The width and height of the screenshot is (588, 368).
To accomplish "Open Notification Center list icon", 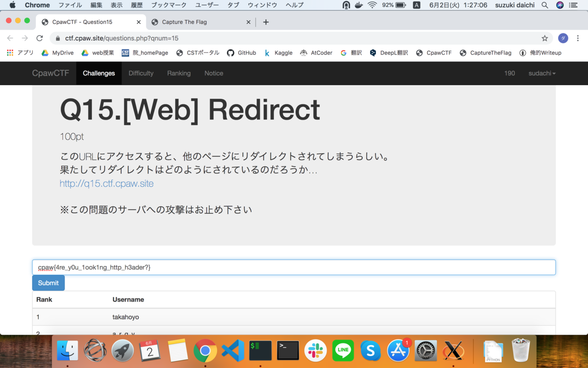I will pos(573,5).
